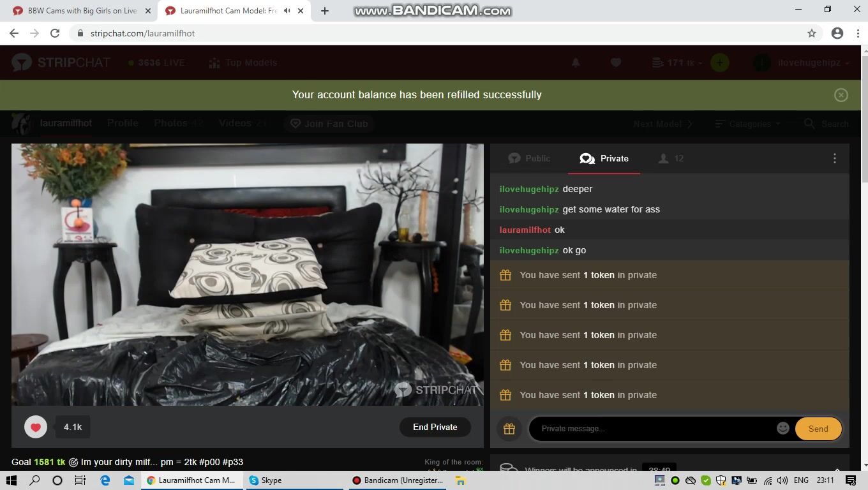This screenshot has width=868, height=490.
Task: Type in the Private message field
Action: click(x=651, y=429)
